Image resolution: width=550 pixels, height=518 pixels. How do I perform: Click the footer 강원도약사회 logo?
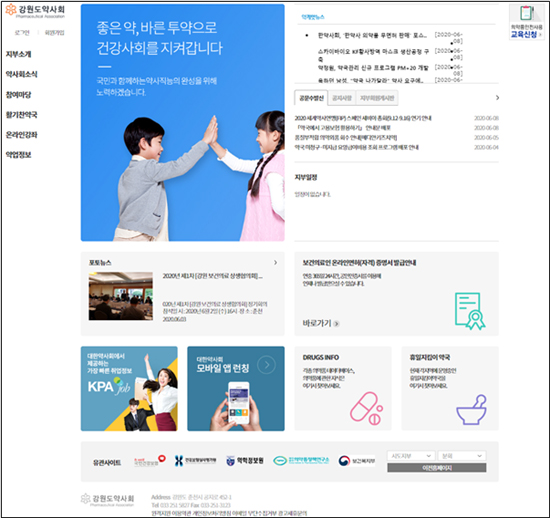point(107,499)
